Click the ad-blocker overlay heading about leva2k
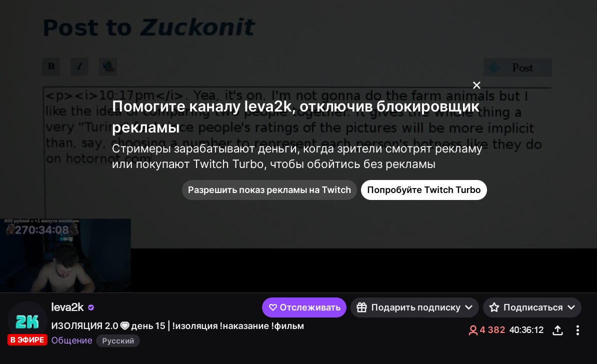This screenshot has width=597, height=364. coord(295,117)
